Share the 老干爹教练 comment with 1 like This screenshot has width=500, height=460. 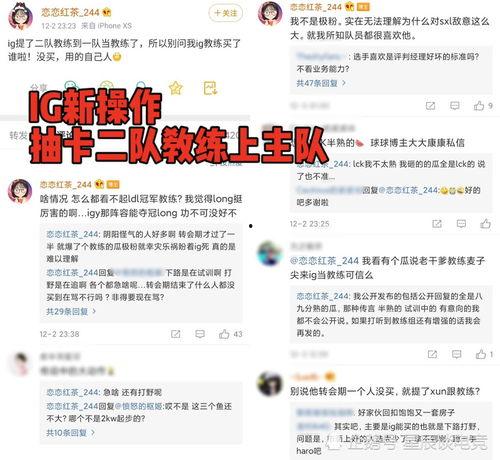(x=432, y=354)
